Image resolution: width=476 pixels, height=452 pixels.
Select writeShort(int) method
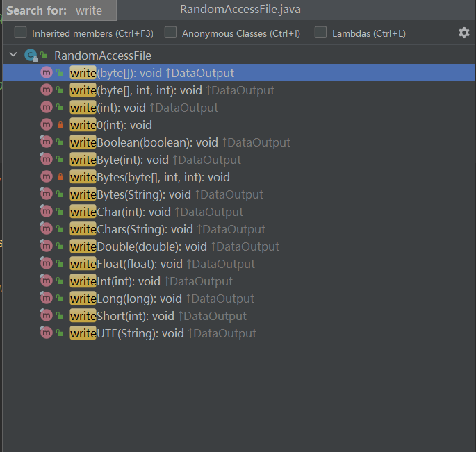(238, 316)
